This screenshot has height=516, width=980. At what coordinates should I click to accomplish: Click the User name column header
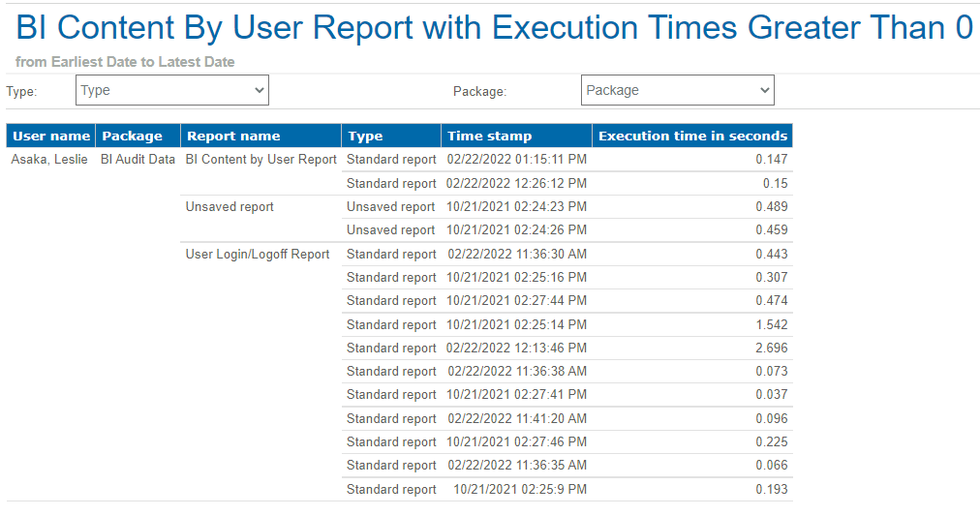tap(51, 136)
